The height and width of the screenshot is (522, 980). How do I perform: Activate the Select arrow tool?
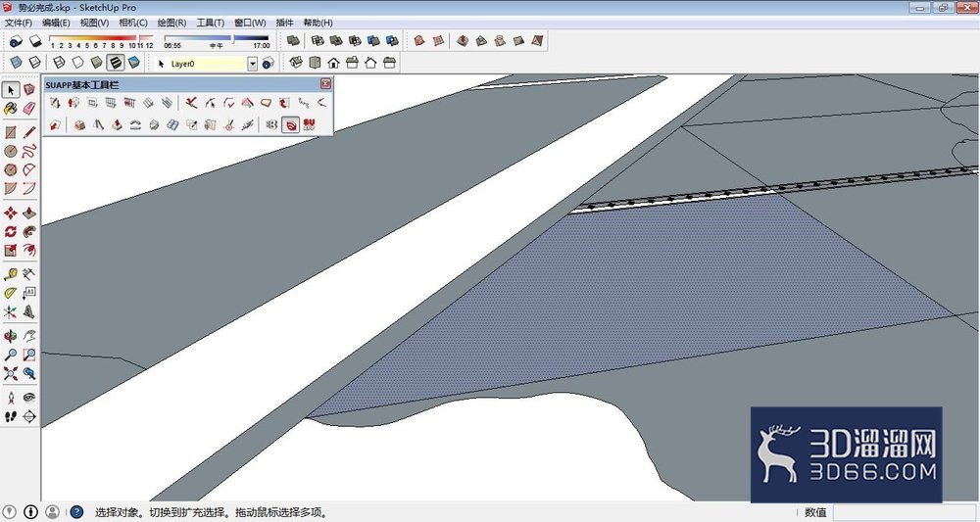coord(11,90)
